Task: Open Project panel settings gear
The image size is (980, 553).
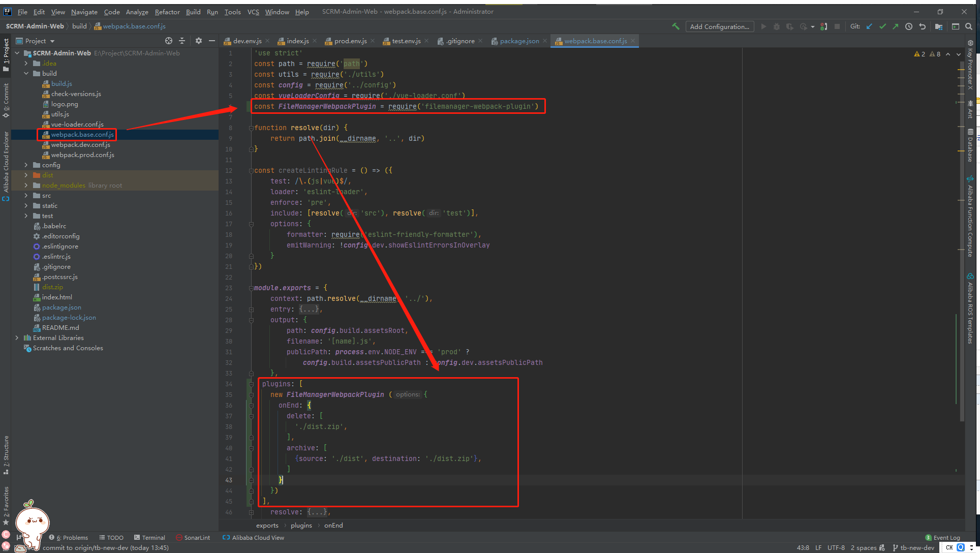Action: point(199,41)
